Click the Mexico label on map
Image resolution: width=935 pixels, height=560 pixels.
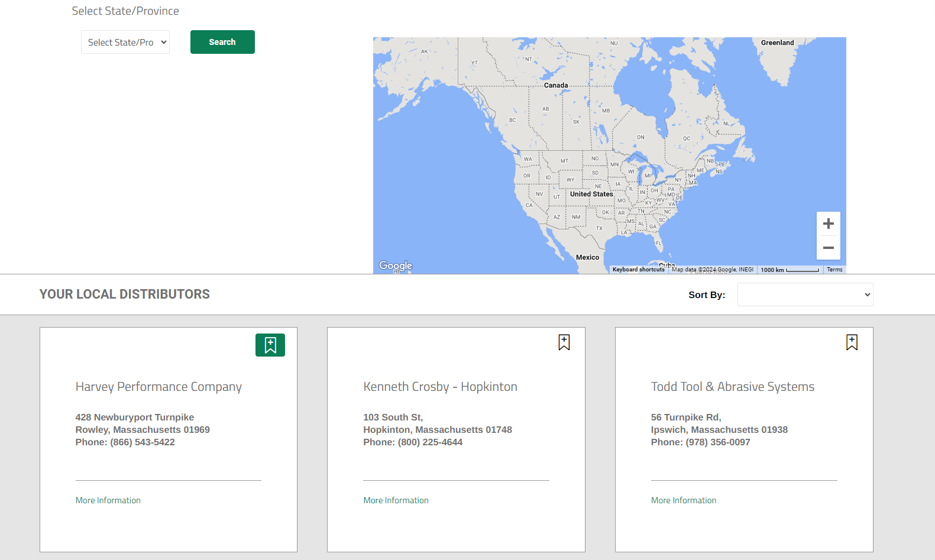tap(587, 257)
